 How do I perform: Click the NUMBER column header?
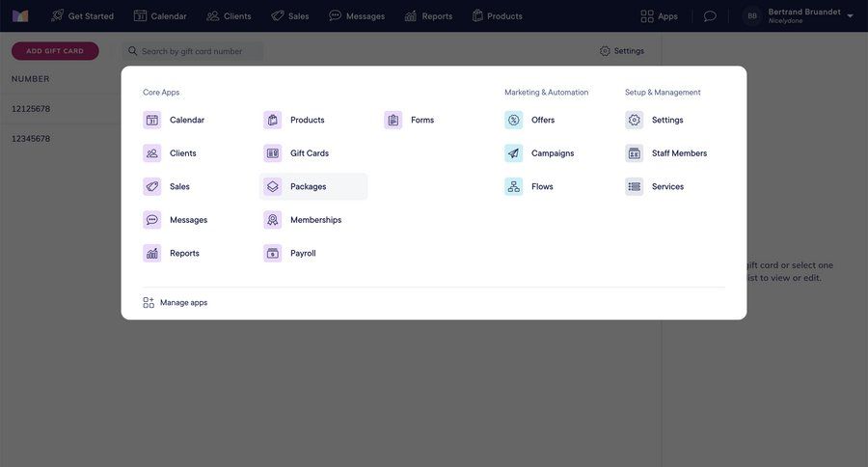[x=31, y=79]
